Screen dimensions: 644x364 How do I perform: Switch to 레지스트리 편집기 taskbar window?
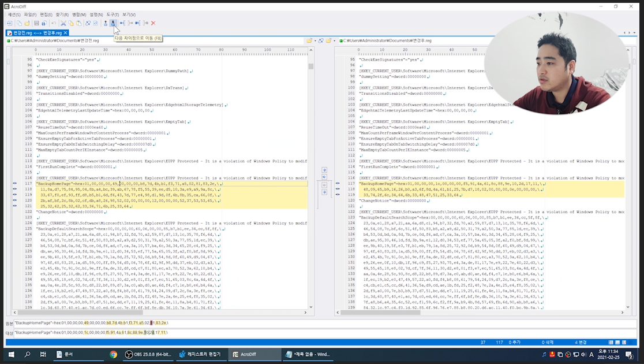[x=201, y=354]
